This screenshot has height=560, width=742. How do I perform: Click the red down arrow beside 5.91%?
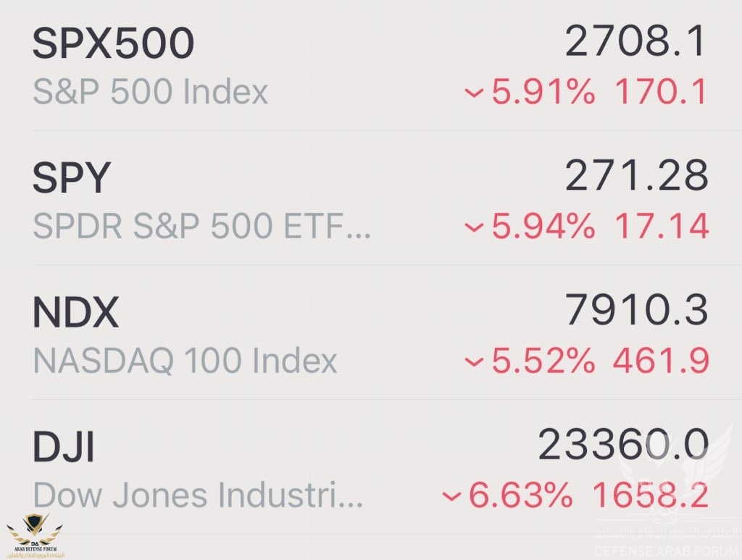click(x=475, y=93)
